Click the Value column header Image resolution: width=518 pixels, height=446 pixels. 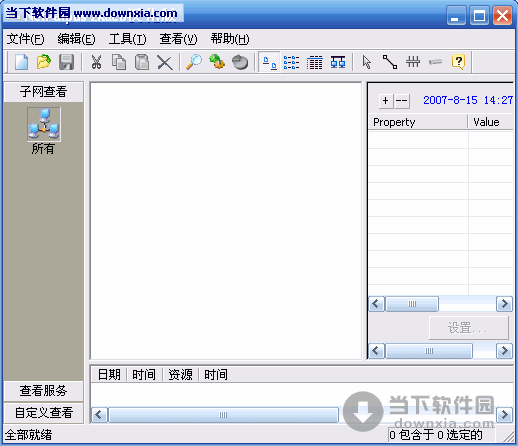click(x=490, y=122)
